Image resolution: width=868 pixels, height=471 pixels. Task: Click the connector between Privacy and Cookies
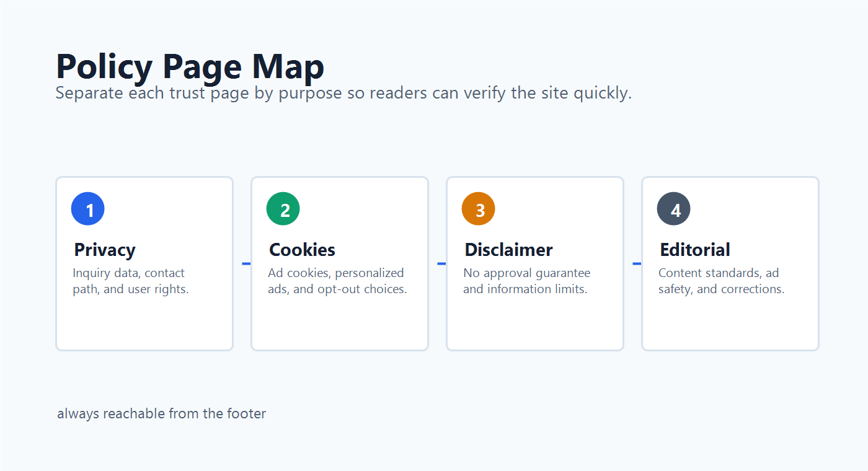pos(246,264)
